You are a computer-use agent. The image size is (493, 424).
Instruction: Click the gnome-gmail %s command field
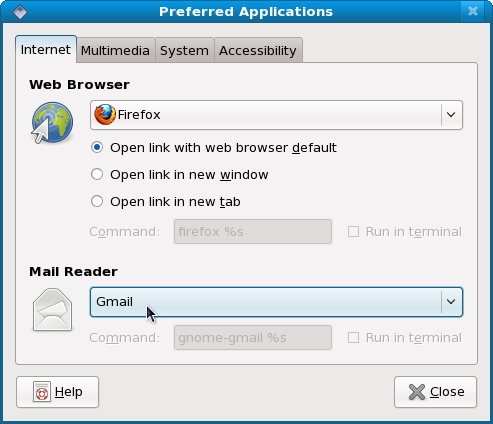[253, 338]
